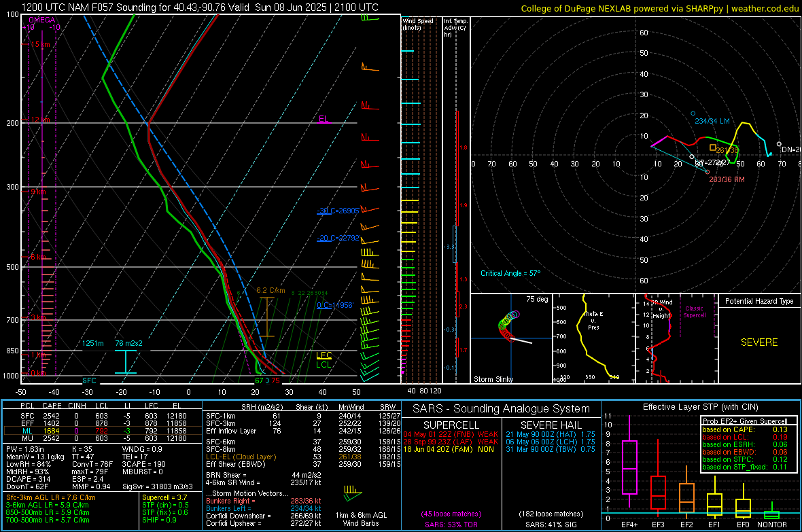The height and width of the screenshot is (532, 802).
Task: Click the Theta-E v. Pres plot label
Action: 593,320
